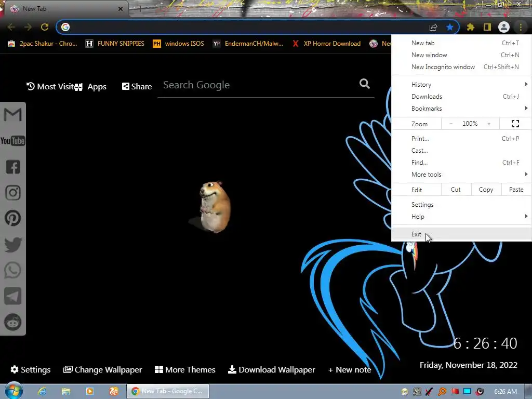Choose Print... in the menu
Image resolution: width=532 pixels, height=399 pixels.
click(461, 138)
